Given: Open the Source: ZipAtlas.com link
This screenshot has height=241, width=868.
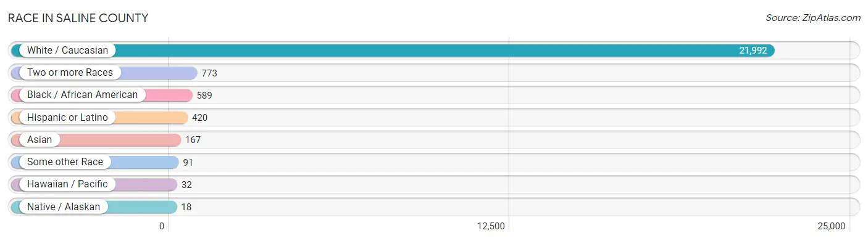Looking at the screenshot, I should [x=813, y=18].
